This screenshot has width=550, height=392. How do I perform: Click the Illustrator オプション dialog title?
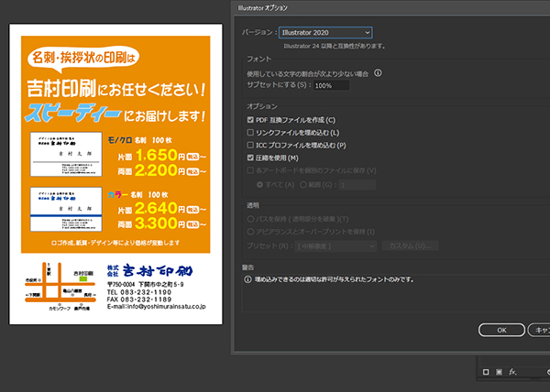pos(263,7)
